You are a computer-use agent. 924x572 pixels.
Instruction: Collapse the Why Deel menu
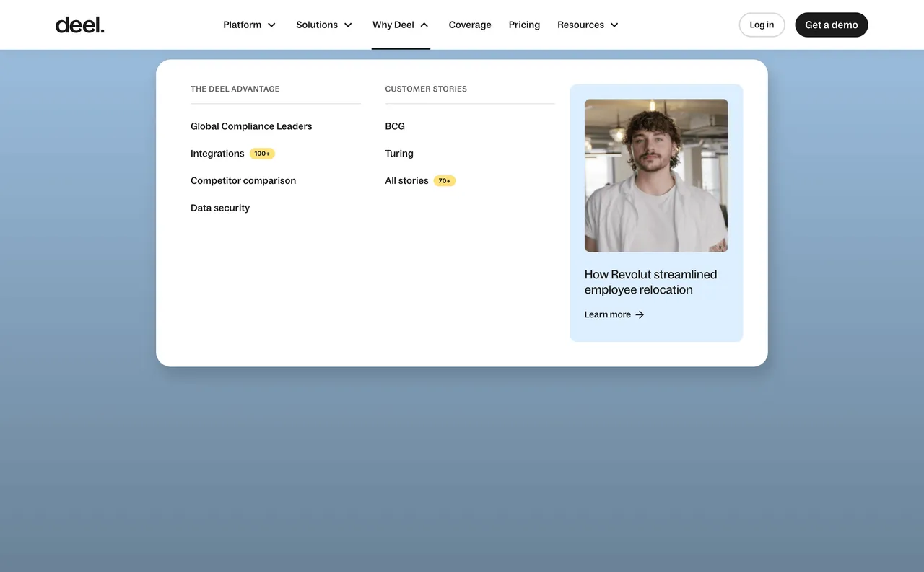(x=401, y=25)
